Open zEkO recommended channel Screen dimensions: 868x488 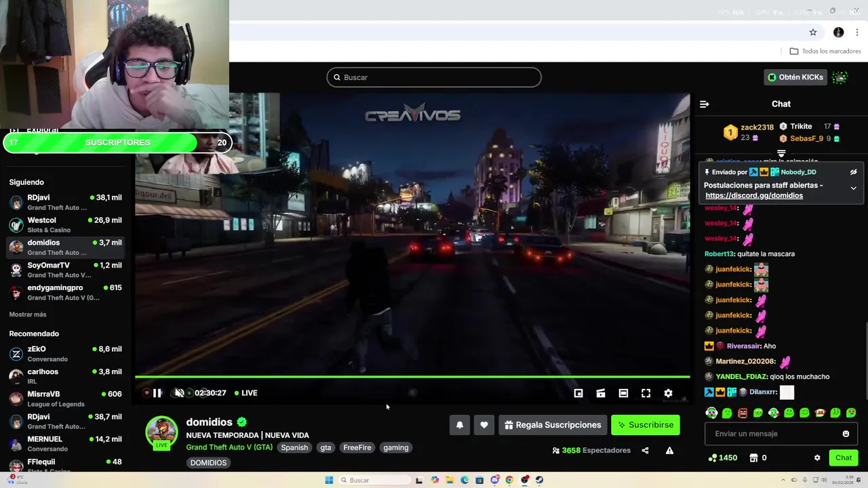click(65, 354)
